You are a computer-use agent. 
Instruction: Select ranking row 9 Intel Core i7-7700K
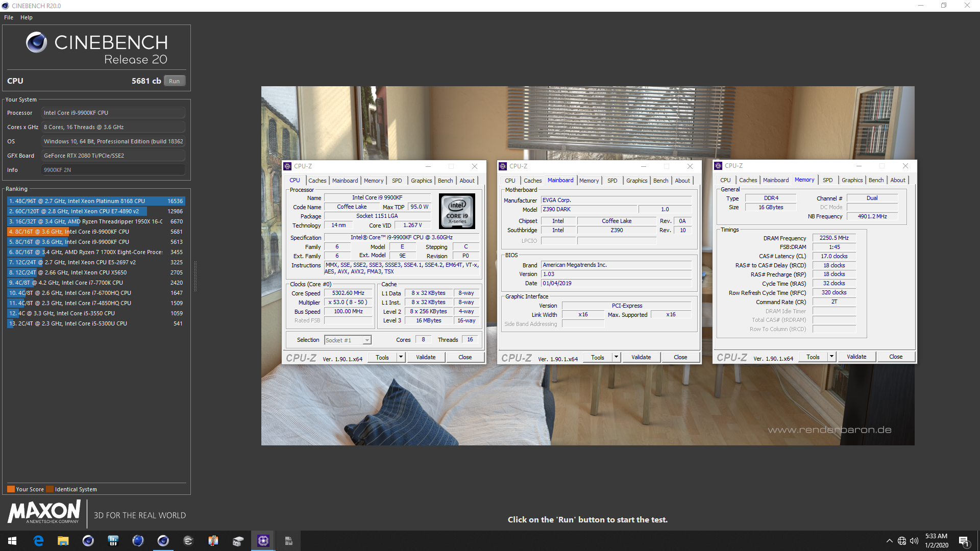pos(96,283)
